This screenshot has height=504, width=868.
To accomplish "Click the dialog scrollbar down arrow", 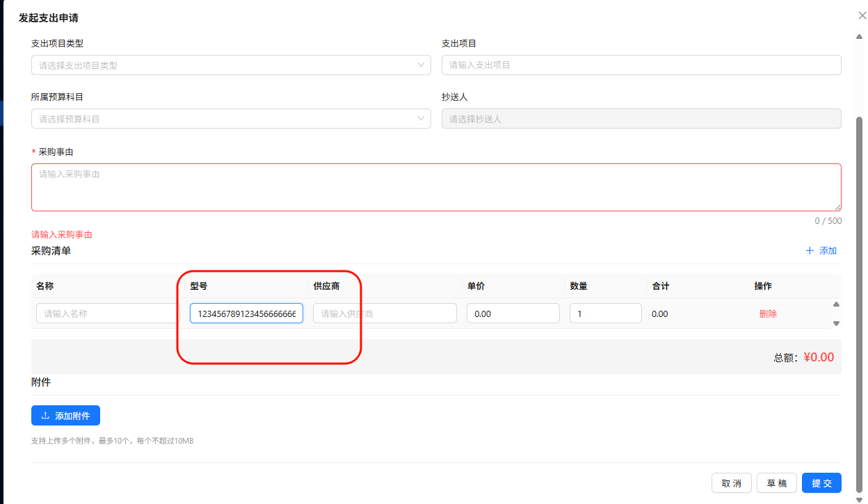I will point(859,499).
